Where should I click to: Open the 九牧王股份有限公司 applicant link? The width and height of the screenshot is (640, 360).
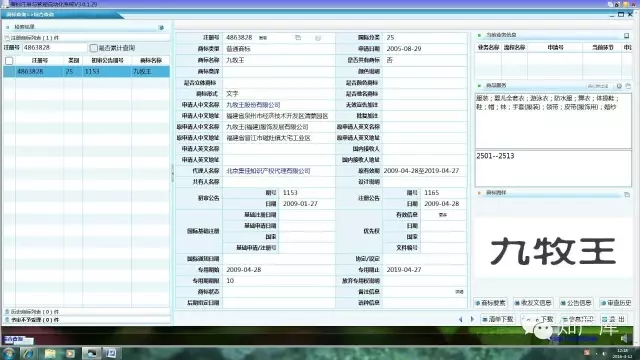[x=253, y=105]
